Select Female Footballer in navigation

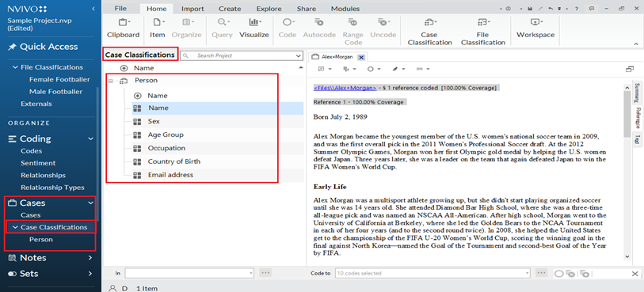tap(59, 80)
